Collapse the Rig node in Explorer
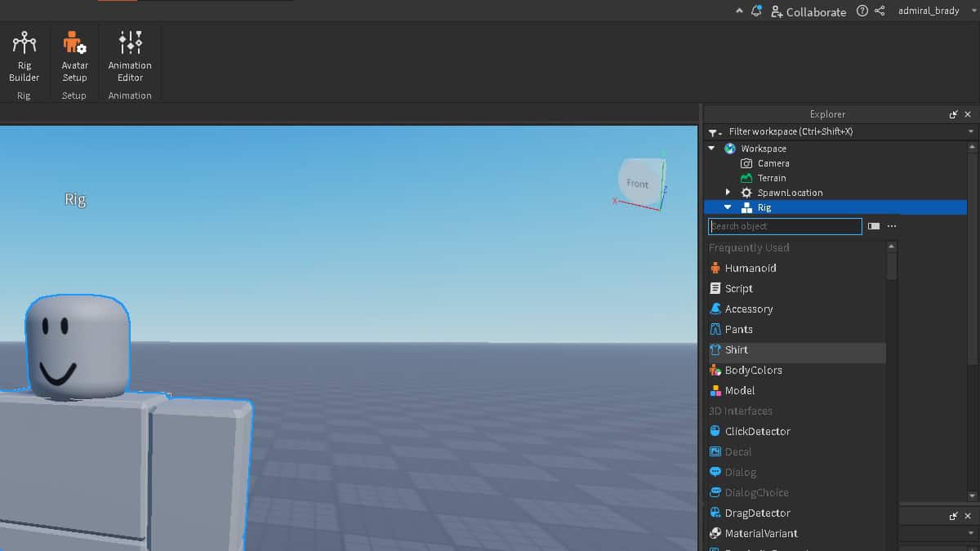This screenshot has width=980, height=551. tap(727, 207)
